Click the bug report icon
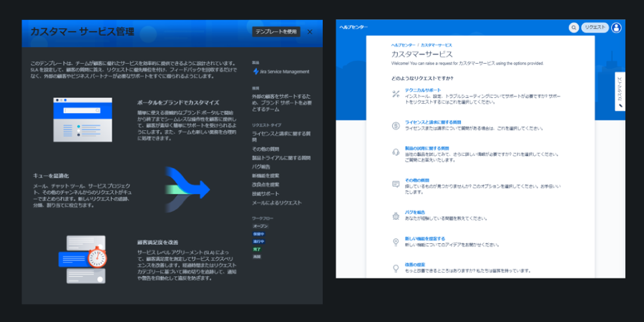This screenshot has width=644, height=322. 396,215
